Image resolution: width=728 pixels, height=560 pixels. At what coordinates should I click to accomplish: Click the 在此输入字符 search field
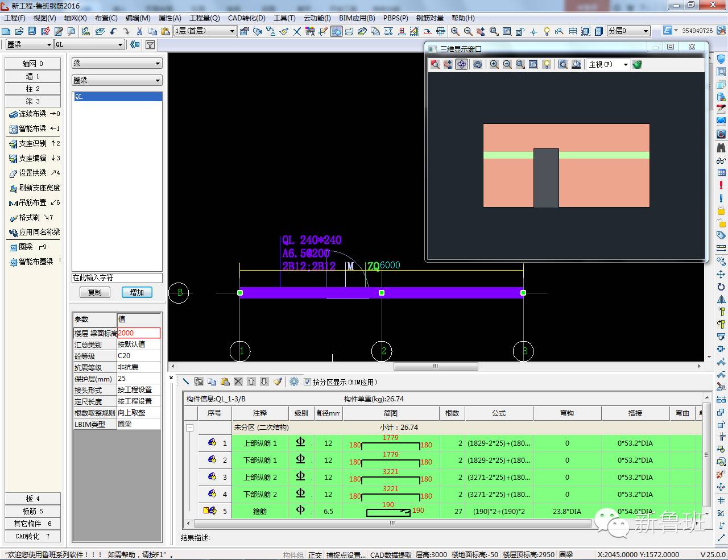tap(117, 277)
